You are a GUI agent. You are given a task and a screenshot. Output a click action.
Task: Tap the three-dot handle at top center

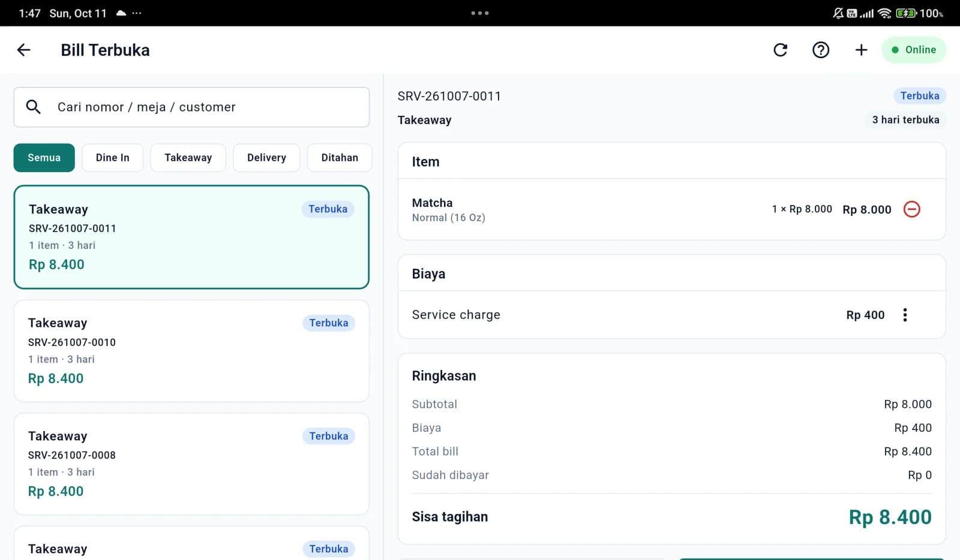pos(480,13)
